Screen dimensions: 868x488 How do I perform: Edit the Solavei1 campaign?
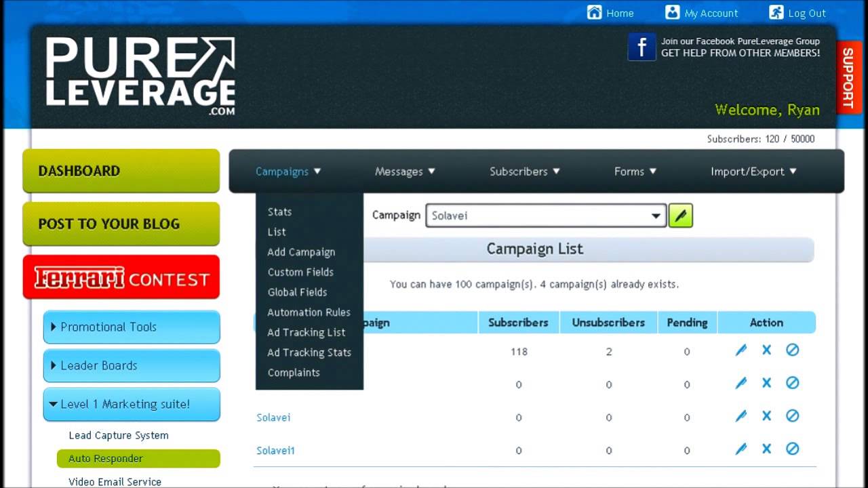click(741, 449)
